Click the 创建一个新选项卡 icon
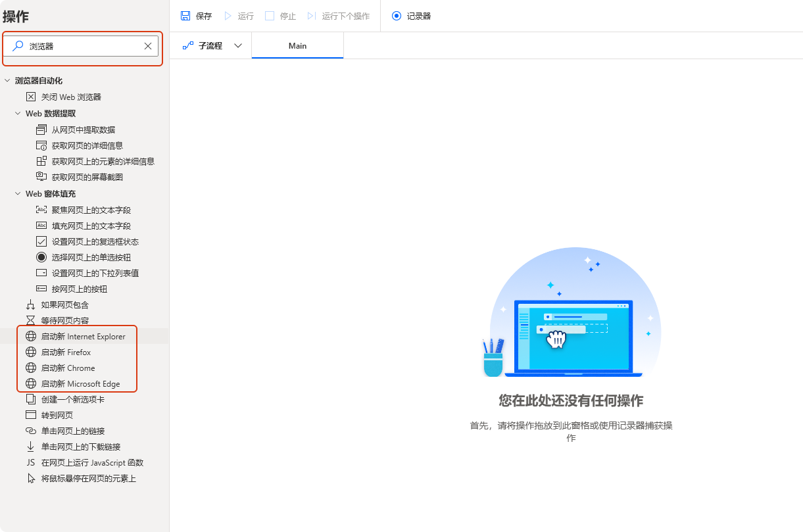Viewport: 803px width, 532px height. (x=31, y=399)
